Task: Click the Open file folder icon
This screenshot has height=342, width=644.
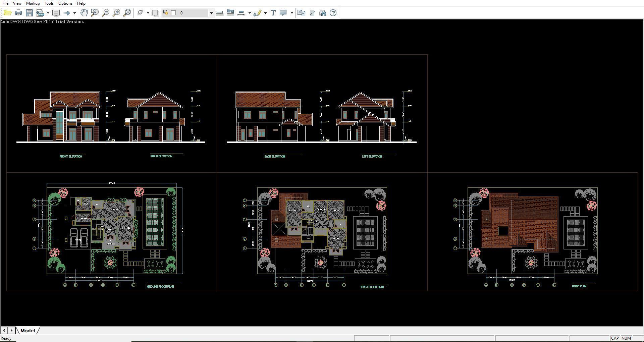Action: tap(8, 13)
